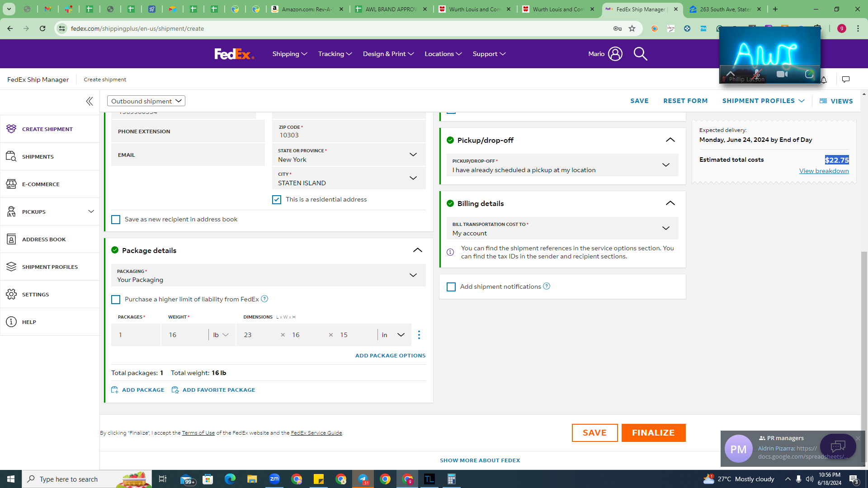The image size is (868, 488).
Task: Click the Help info sidebar icon
Action: point(11,322)
